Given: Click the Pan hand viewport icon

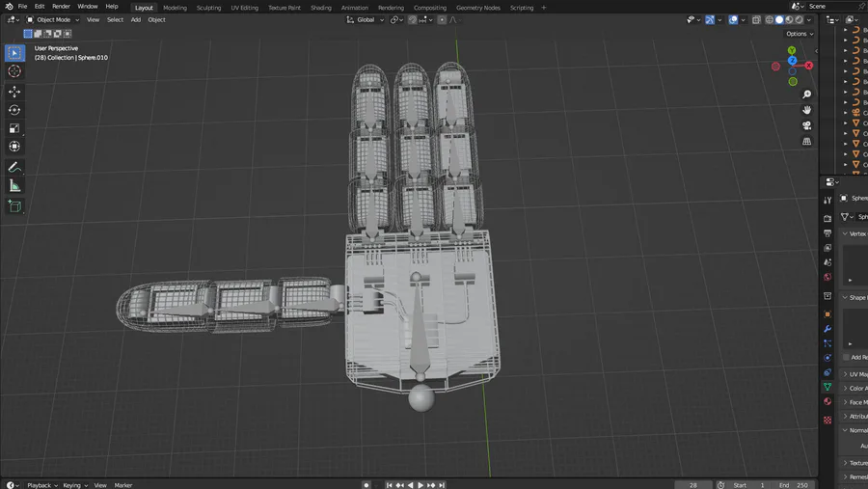Looking at the screenshot, I should (x=807, y=110).
